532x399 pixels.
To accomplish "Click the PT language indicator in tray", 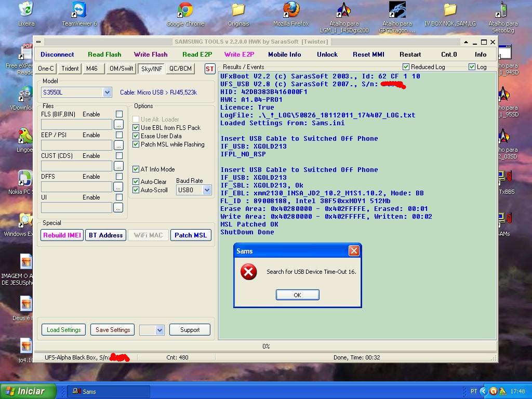I will pos(474,391).
